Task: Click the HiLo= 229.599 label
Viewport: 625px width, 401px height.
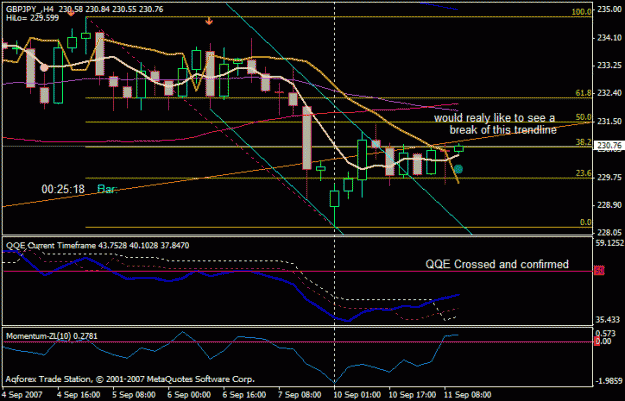Action: (x=32, y=18)
